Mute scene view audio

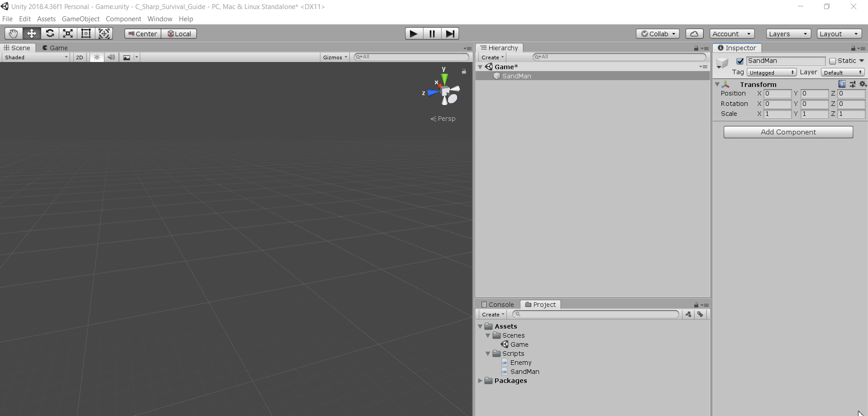pyautogui.click(x=111, y=57)
